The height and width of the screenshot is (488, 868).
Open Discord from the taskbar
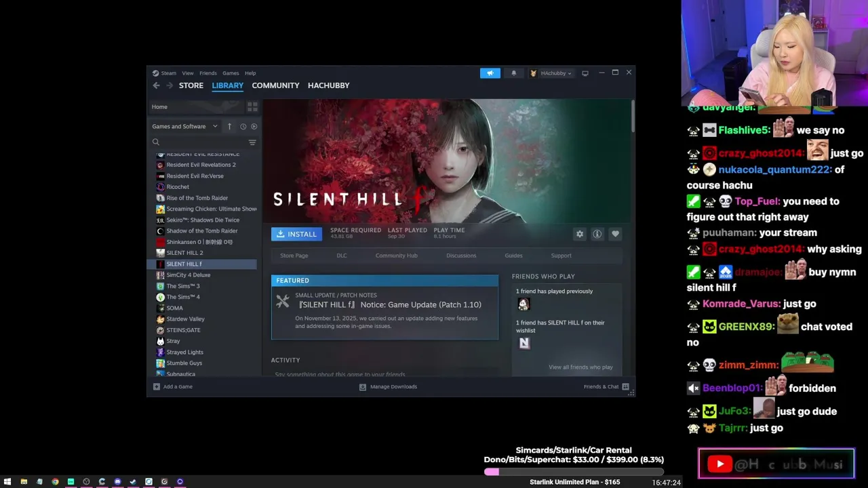point(117,482)
